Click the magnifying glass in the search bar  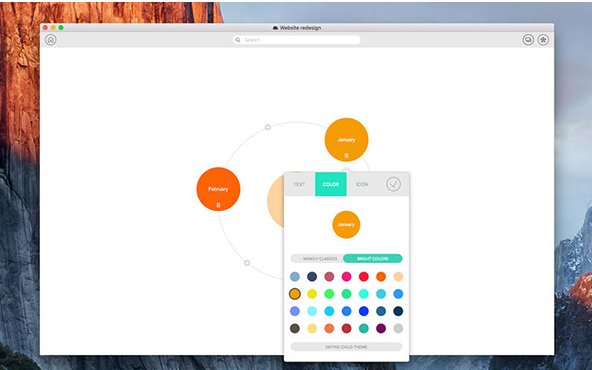pyautogui.click(x=238, y=40)
